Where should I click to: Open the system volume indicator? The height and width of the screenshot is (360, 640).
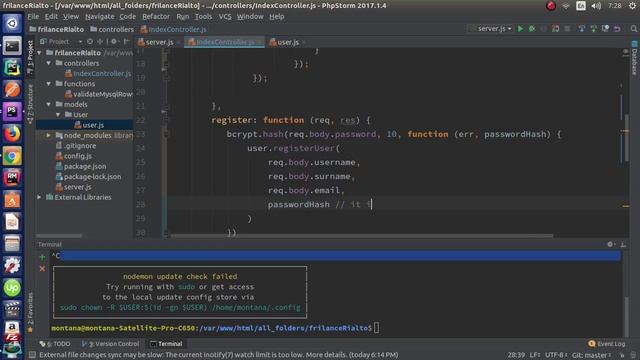[596, 6]
